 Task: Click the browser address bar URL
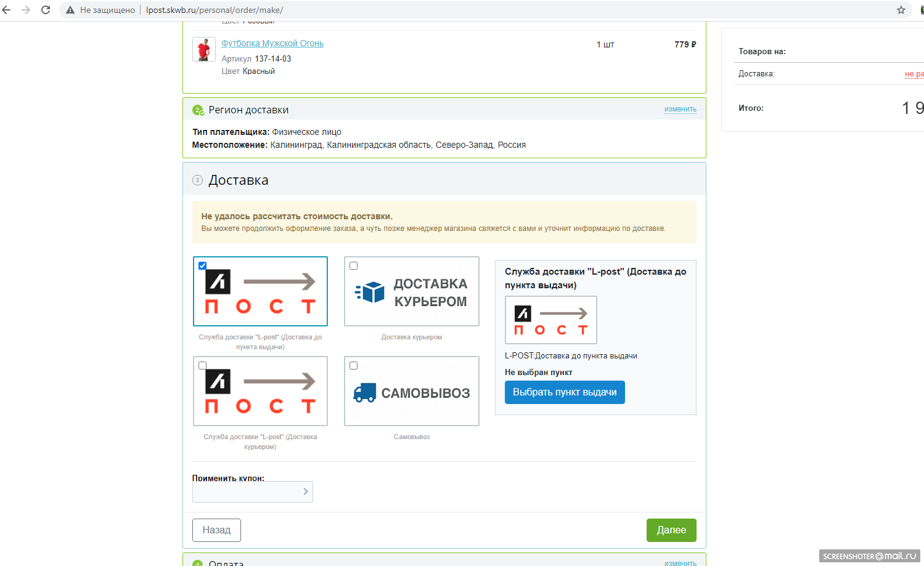[215, 10]
